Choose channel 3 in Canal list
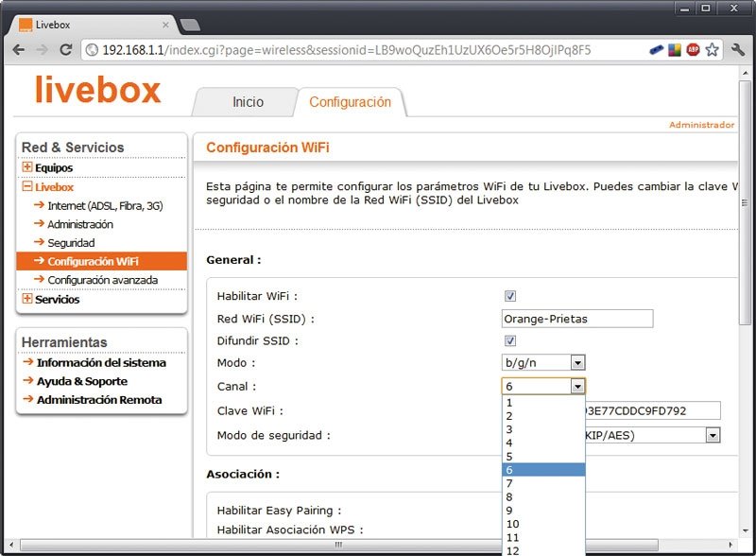The height and width of the screenshot is (556, 756). (x=543, y=429)
